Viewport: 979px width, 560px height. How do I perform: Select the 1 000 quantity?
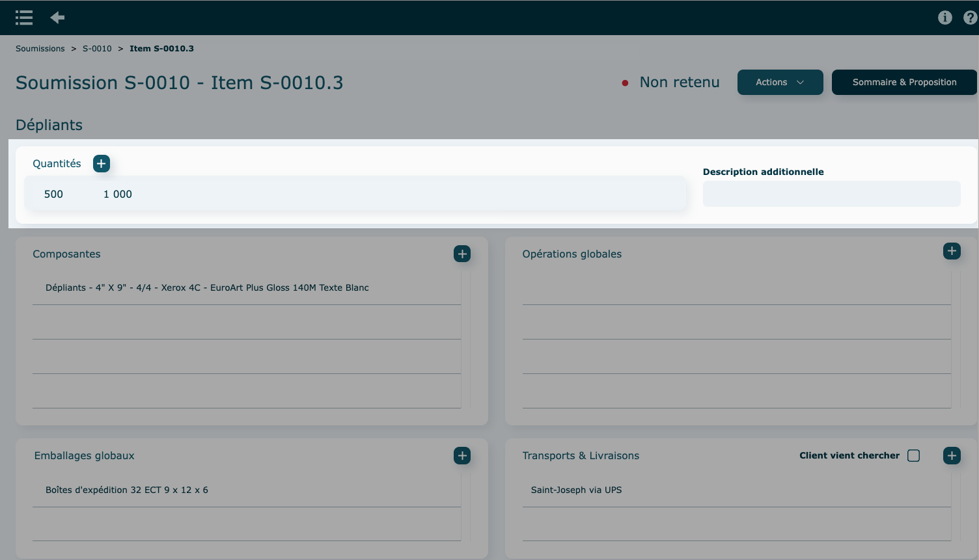tap(118, 194)
